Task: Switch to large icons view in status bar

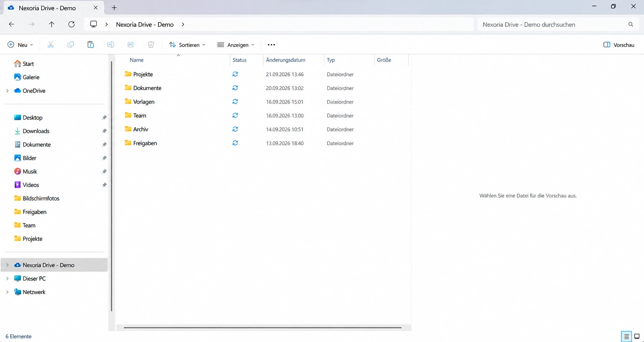Action: [637, 336]
